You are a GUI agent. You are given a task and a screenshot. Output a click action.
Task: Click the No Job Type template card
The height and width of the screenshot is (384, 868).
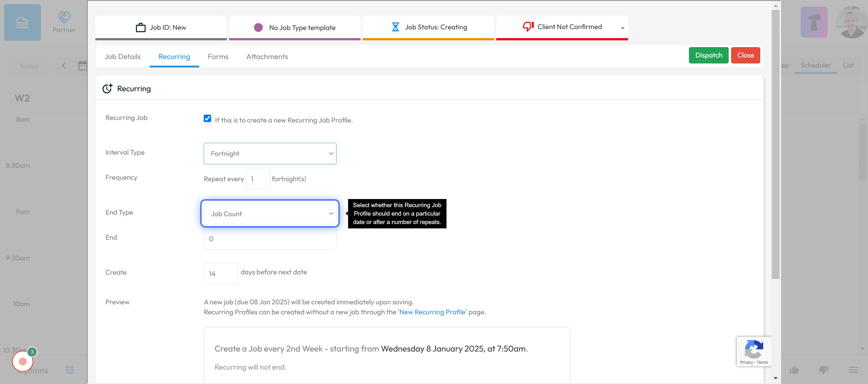[x=295, y=27]
